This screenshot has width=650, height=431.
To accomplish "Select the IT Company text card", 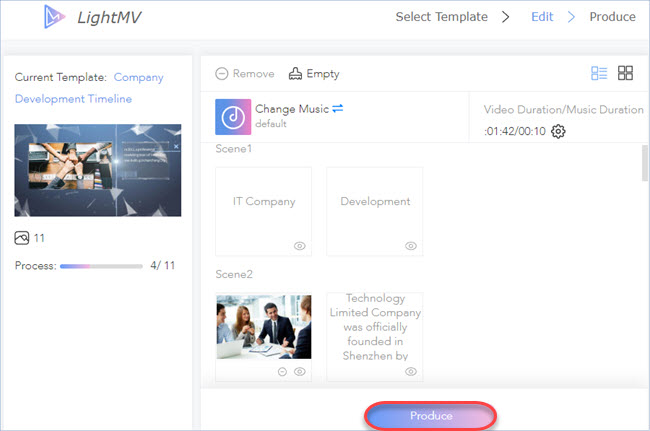I will (x=264, y=211).
